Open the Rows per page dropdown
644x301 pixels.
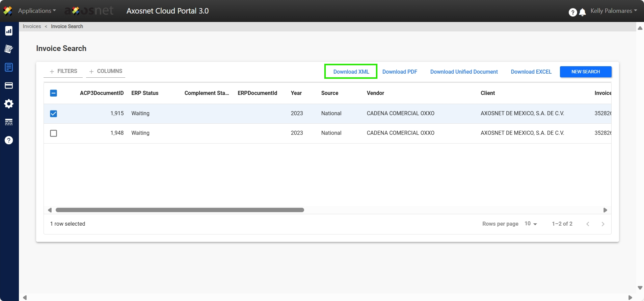[531, 224]
